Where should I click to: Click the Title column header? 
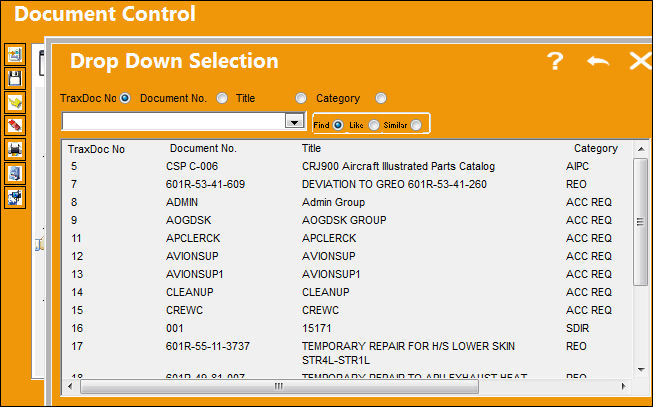(312, 148)
